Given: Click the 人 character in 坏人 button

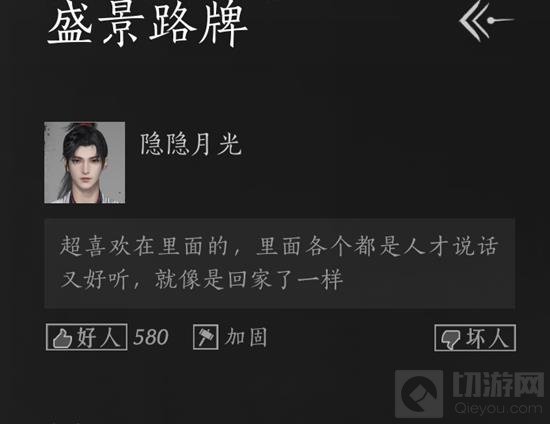Looking at the screenshot, I should point(499,338).
